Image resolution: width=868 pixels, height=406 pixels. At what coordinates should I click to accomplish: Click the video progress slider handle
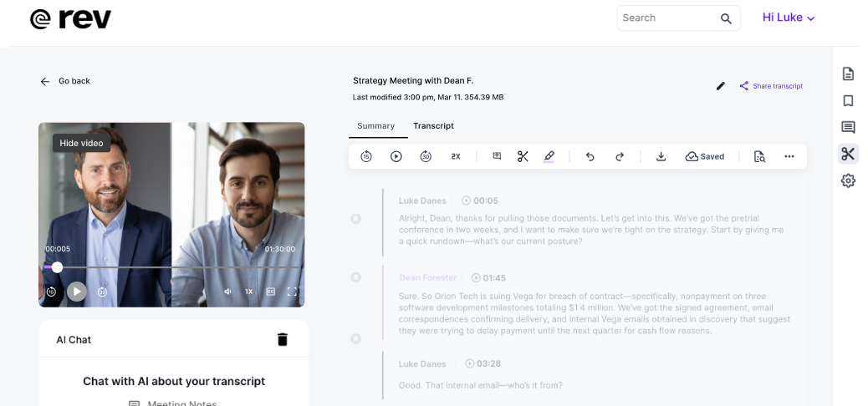[x=57, y=267]
